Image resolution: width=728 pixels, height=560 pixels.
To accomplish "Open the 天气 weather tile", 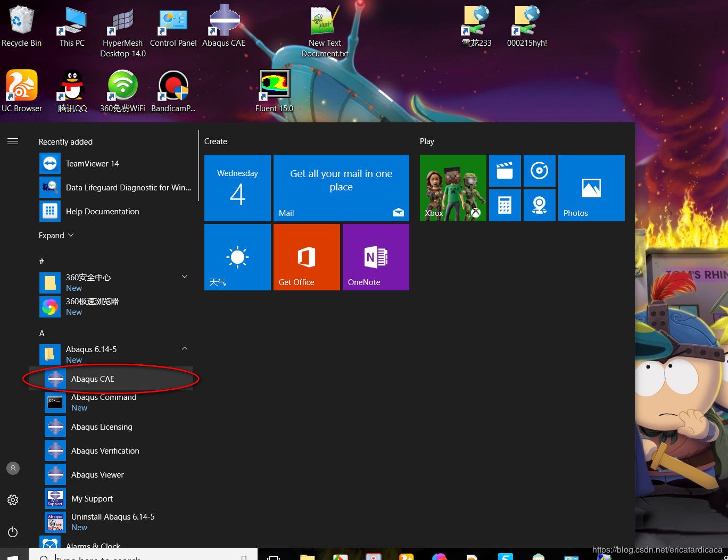I will pos(237,257).
